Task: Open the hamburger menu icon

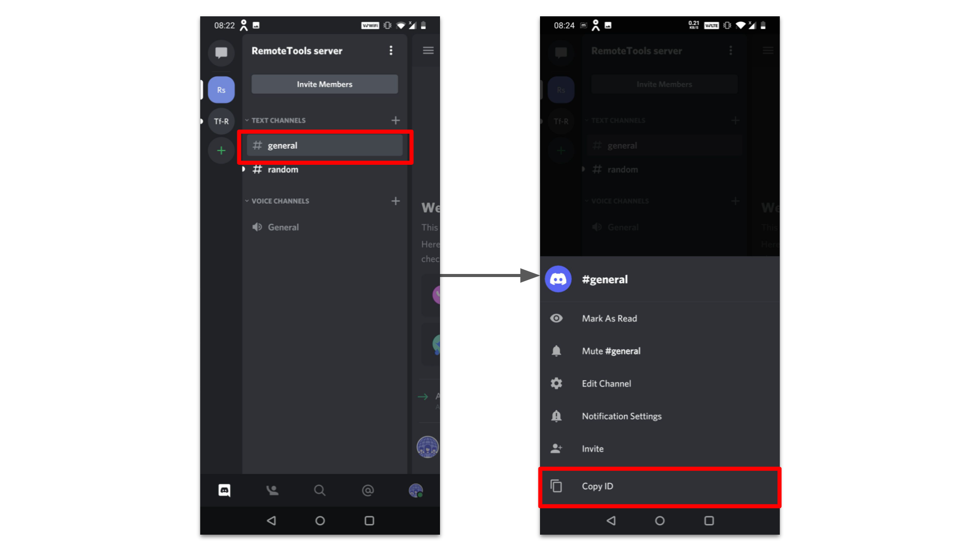Action: pyautogui.click(x=429, y=51)
